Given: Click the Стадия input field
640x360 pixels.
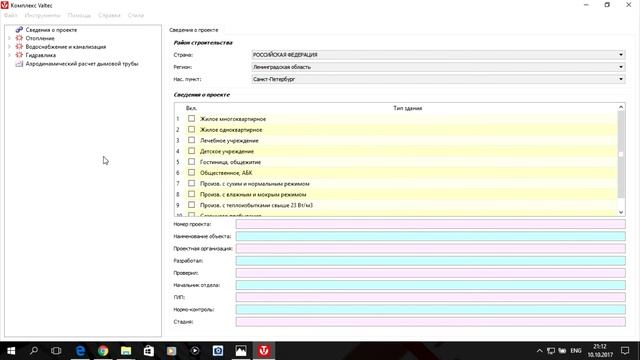Looking at the screenshot, I should click(x=431, y=322).
